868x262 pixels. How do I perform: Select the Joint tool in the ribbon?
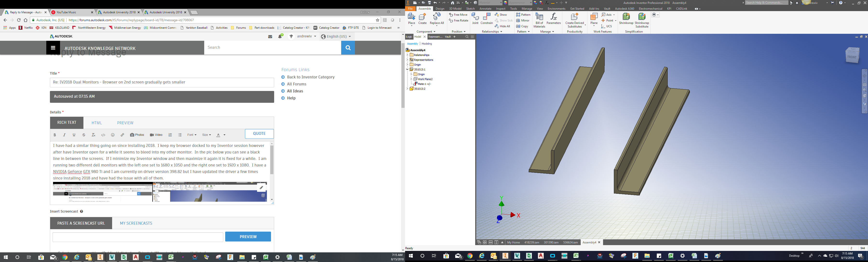click(475, 18)
